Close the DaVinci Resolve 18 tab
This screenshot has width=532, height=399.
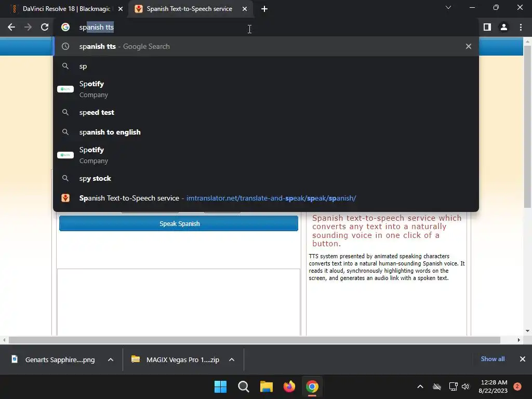click(121, 9)
